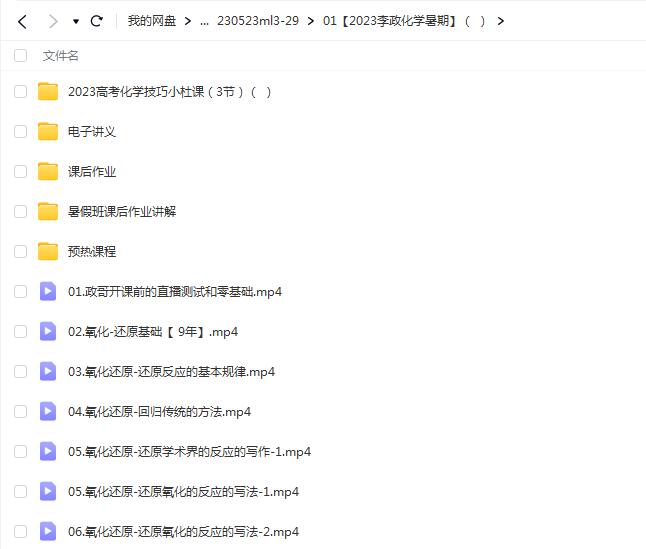This screenshot has width=646, height=549.
Task: Open the navigation history dropdown arrow
Action: 75,21
